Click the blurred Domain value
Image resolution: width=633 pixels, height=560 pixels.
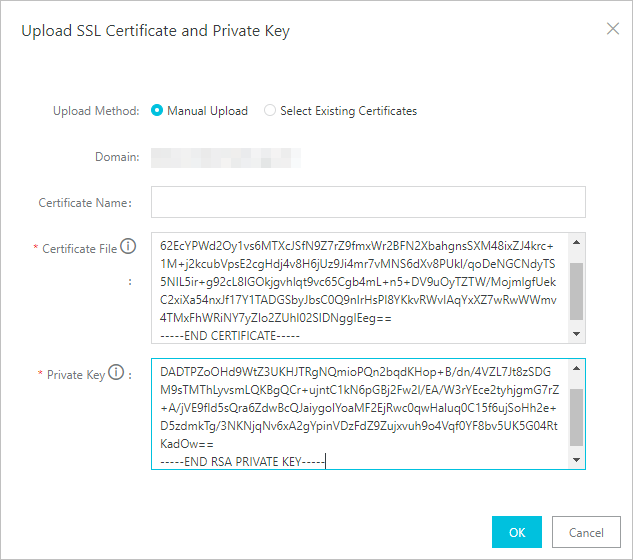click(226, 157)
